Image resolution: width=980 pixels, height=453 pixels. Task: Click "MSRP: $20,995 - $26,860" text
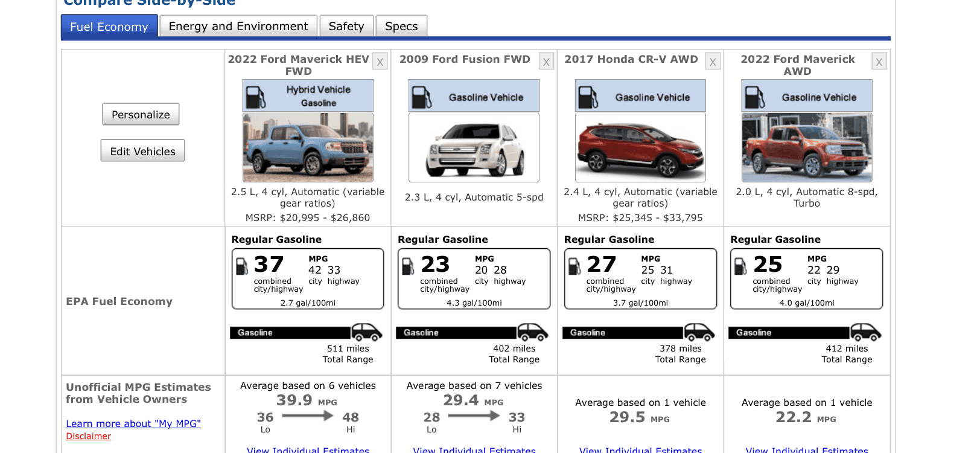pos(308,217)
